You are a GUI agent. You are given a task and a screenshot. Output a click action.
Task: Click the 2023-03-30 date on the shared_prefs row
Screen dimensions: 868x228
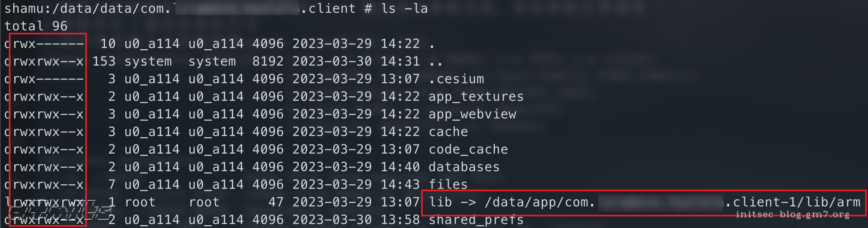(332, 220)
